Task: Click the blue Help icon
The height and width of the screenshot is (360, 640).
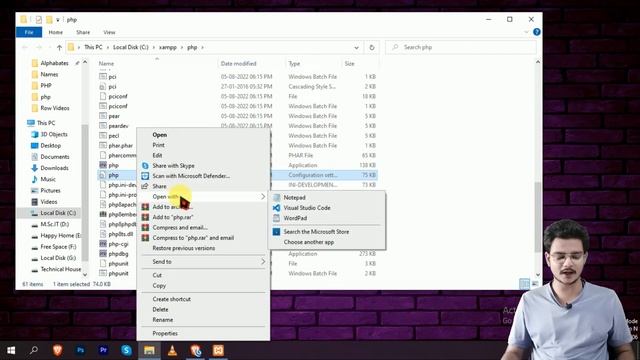Action: 537,32
